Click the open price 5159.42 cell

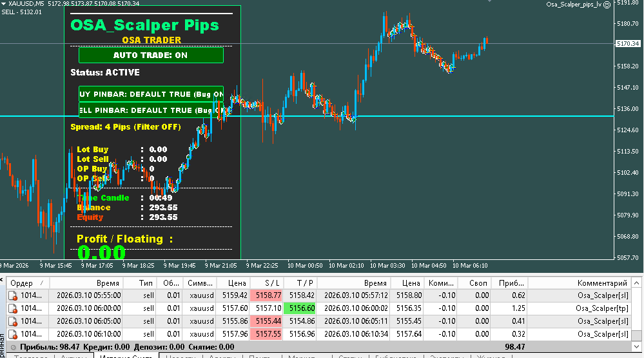(x=235, y=295)
